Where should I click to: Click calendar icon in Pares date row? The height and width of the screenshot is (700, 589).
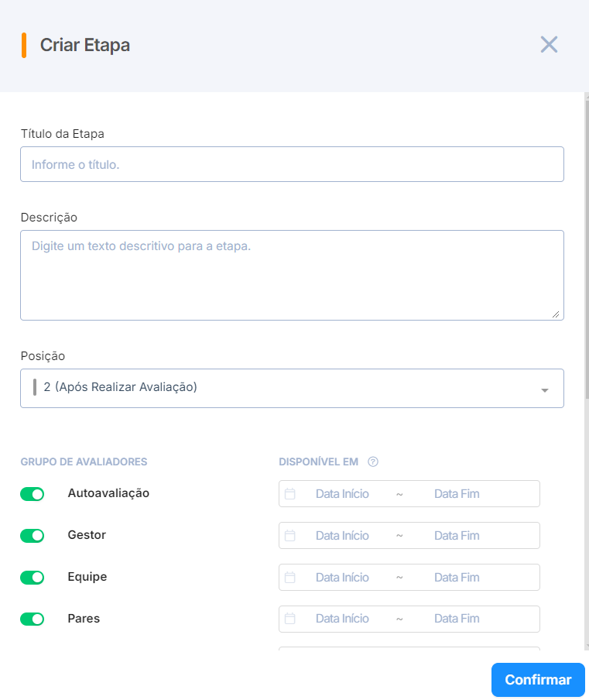290,619
